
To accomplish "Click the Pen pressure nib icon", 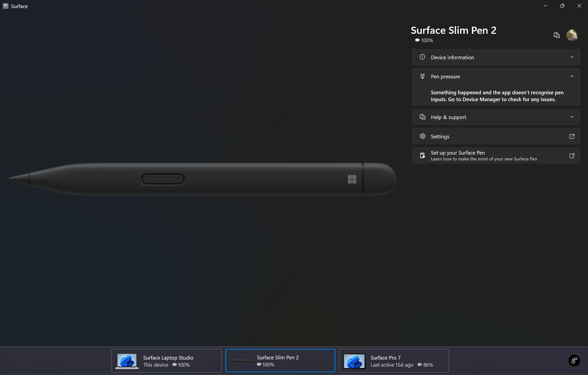I will click(422, 76).
